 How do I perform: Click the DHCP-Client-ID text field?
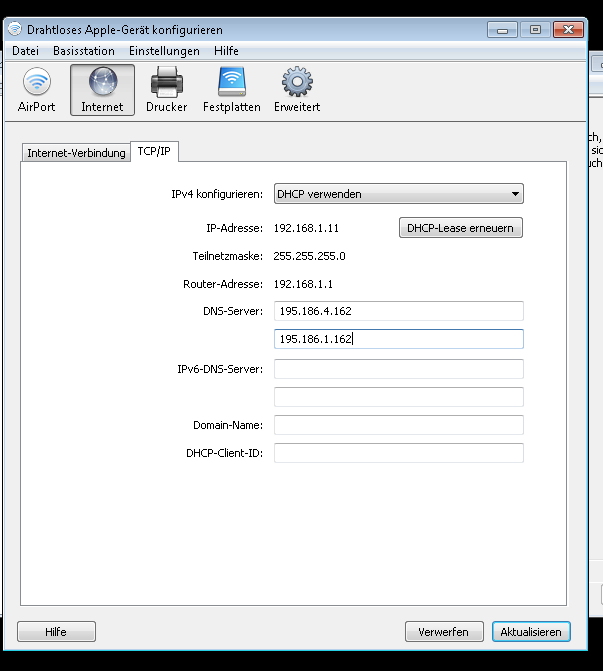(x=398, y=453)
